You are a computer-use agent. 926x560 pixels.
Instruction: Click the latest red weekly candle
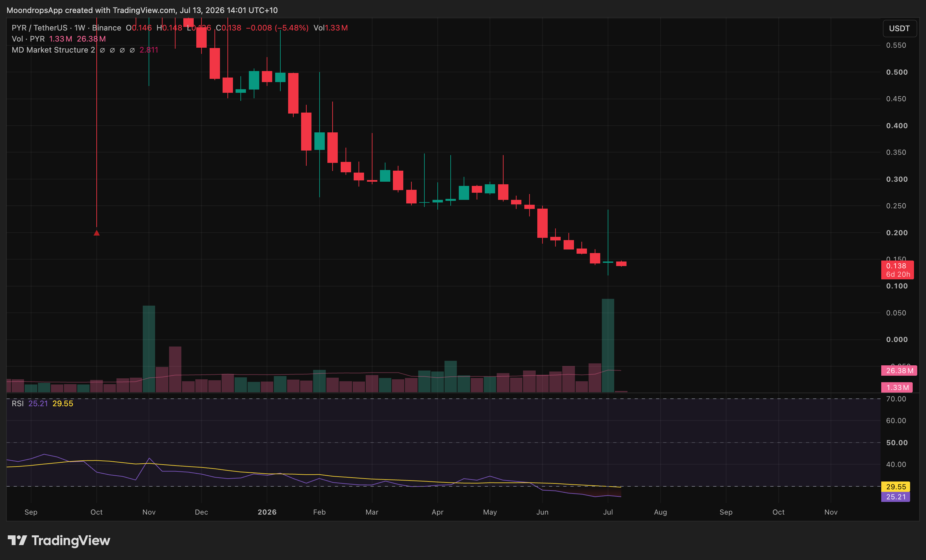tap(621, 263)
